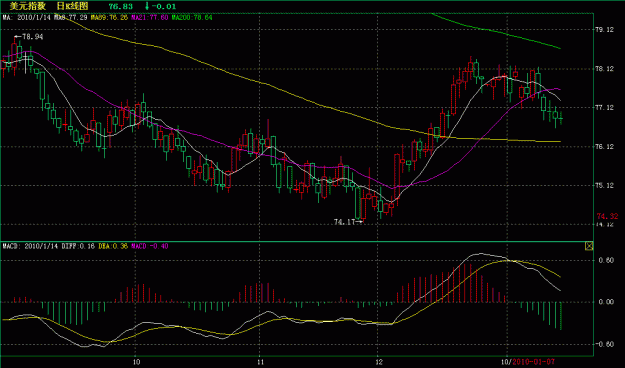Select the MA8:77.29 legend label

[x=71, y=18]
